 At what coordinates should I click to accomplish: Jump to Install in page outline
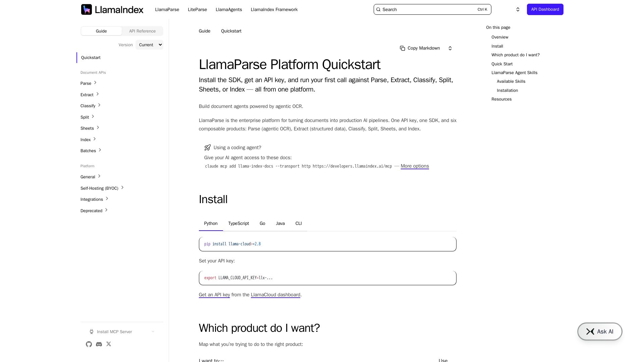(497, 46)
